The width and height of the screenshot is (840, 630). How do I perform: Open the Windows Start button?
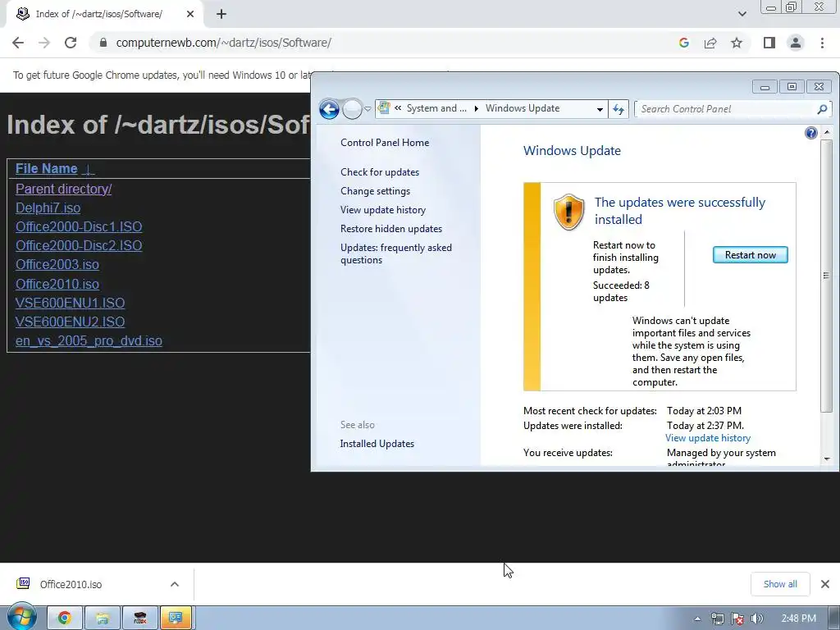pyautogui.click(x=22, y=617)
